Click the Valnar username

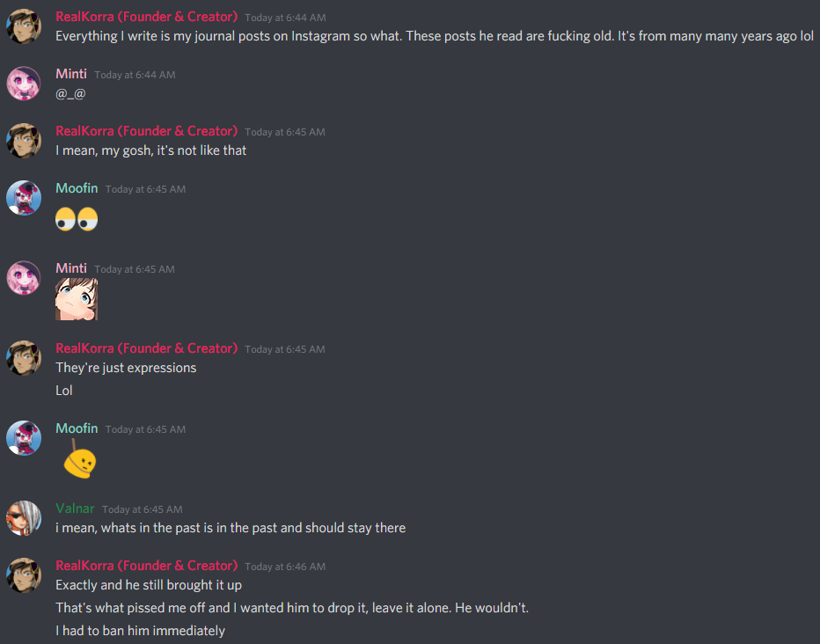coord(75,509)
